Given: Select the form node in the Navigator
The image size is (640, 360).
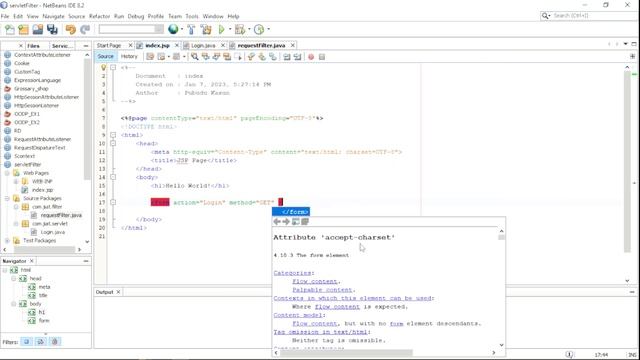Looking at the screenshot, I should pyautogui.click(x=44, y=320).
